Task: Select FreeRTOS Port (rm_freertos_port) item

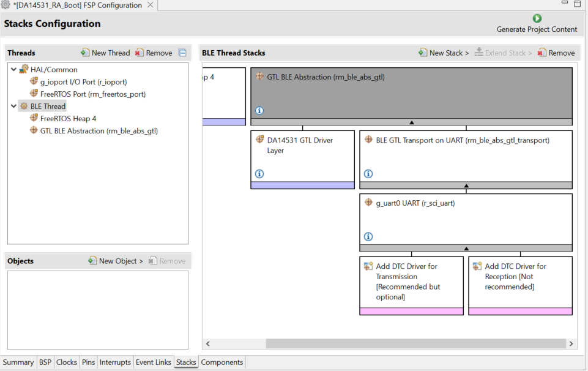Action: (92, 94)
